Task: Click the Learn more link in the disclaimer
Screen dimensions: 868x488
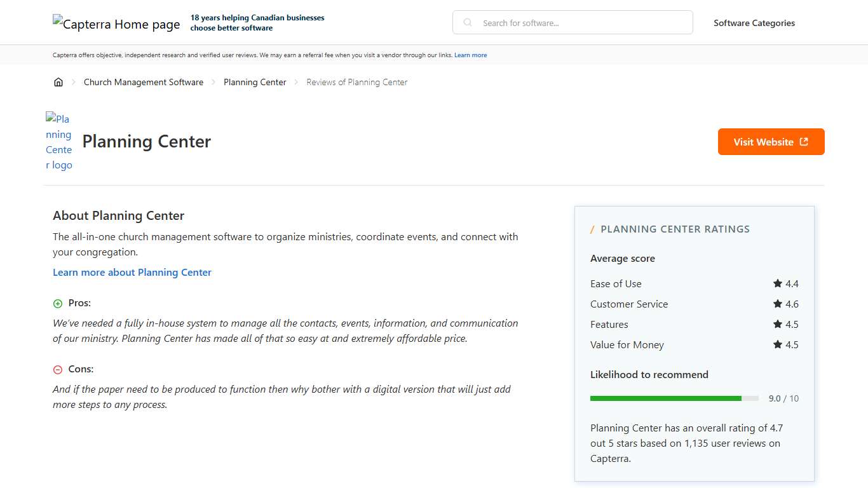Action: click(470, 55)
